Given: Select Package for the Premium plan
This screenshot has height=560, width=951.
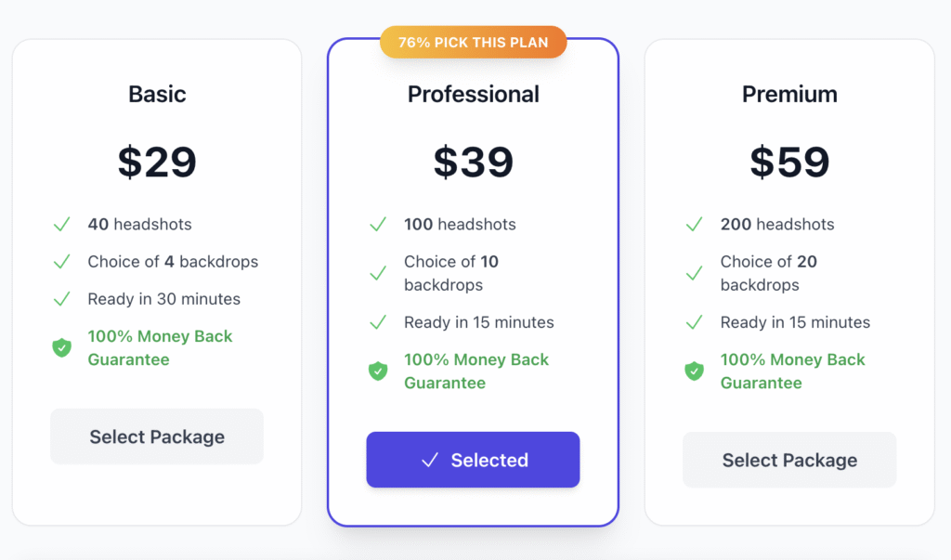Looking at the screenshot, I should 788,459.
